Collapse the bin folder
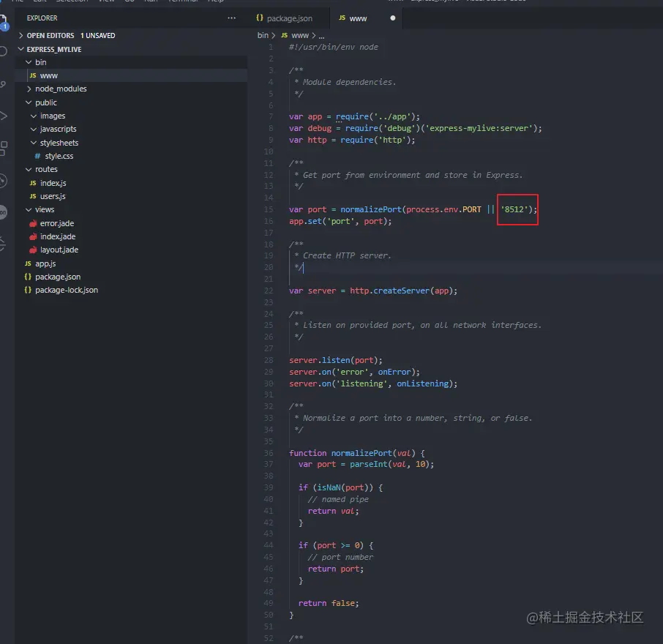The height and width of the screenshot is (644, 663). (131, 62)
